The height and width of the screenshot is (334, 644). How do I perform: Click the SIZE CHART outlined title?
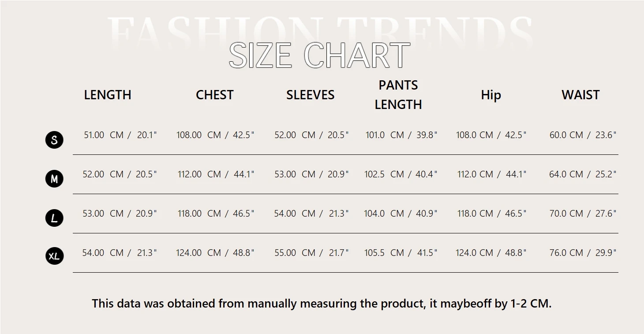click(x=319, y=56)
